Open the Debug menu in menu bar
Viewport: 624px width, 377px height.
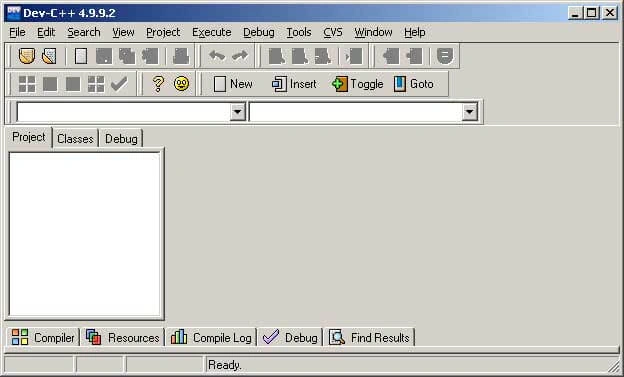pos(259,32)
